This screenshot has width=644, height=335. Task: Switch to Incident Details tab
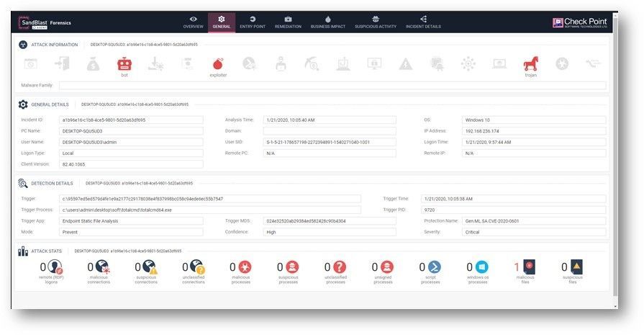pyautogui.click(x=423, y=22)
